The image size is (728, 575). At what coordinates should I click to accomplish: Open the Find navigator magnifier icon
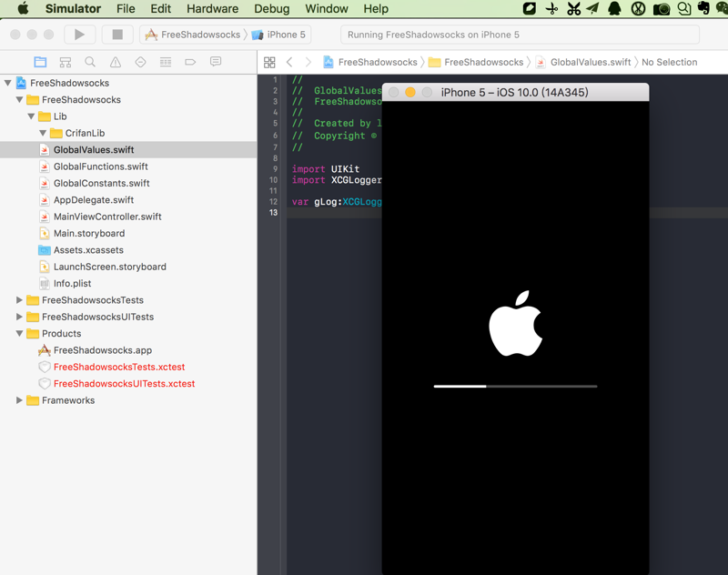point(90,62)
